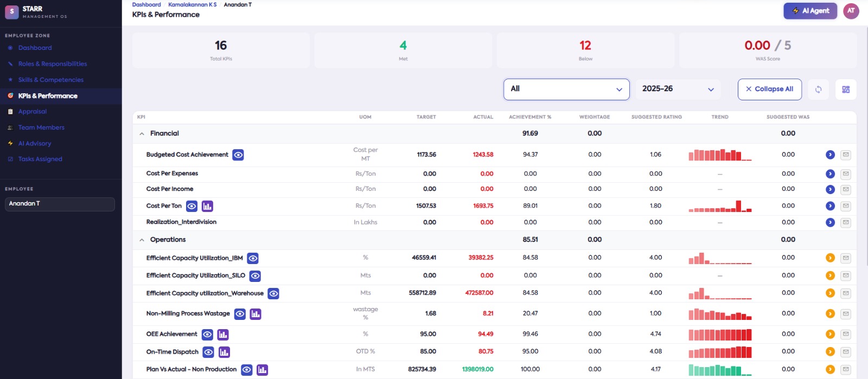The width and height of the screenshot is (868, 379).
Task: Collapse the Financial KPI group
Action: pyautogui.click(x=142, y=134)
